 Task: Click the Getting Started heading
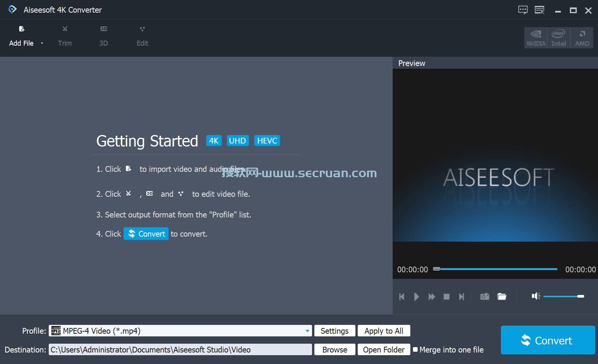tap(147, 141)
